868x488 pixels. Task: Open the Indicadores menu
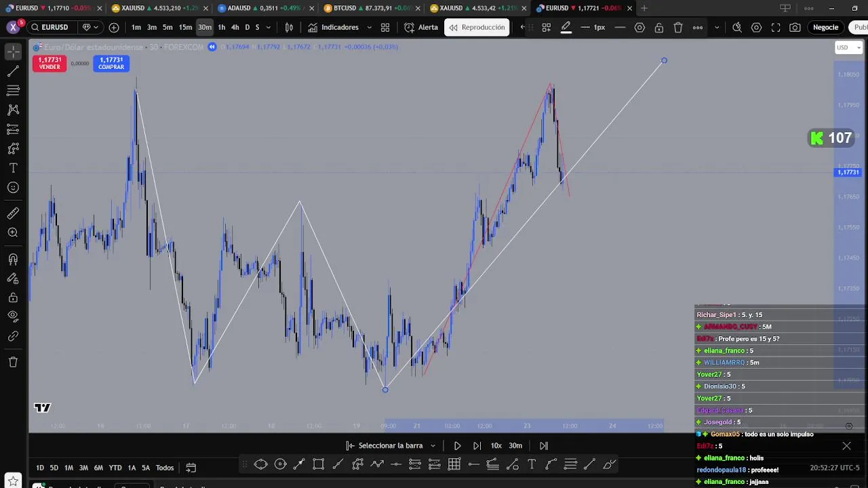pos(333,27)
